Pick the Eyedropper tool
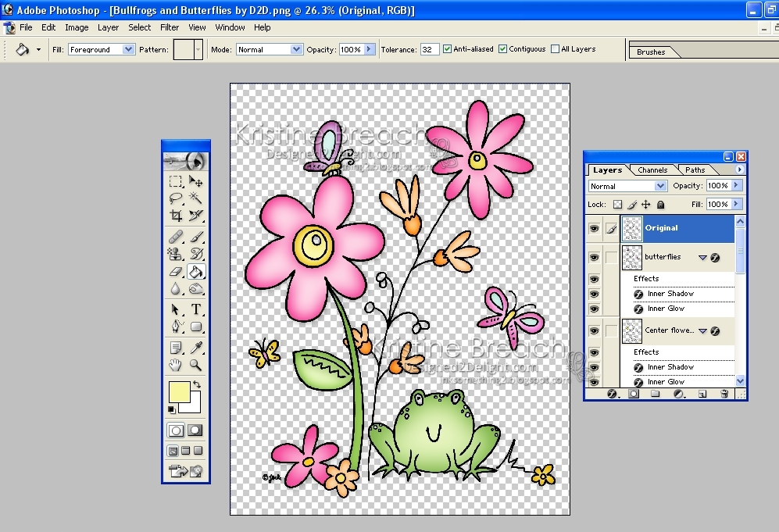This screenshot has width=779, height=532. (197, 347)
